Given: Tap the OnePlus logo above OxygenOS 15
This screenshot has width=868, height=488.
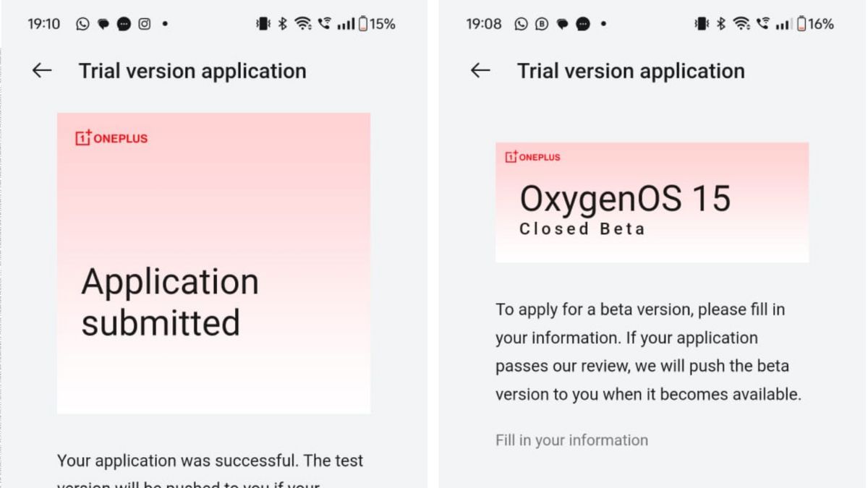Looking at the screenshot, I should pos(532,157).
